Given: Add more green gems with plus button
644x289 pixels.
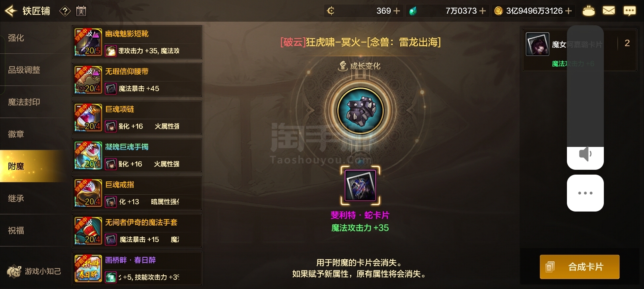Looking at the screenshot, I should 483,11.
